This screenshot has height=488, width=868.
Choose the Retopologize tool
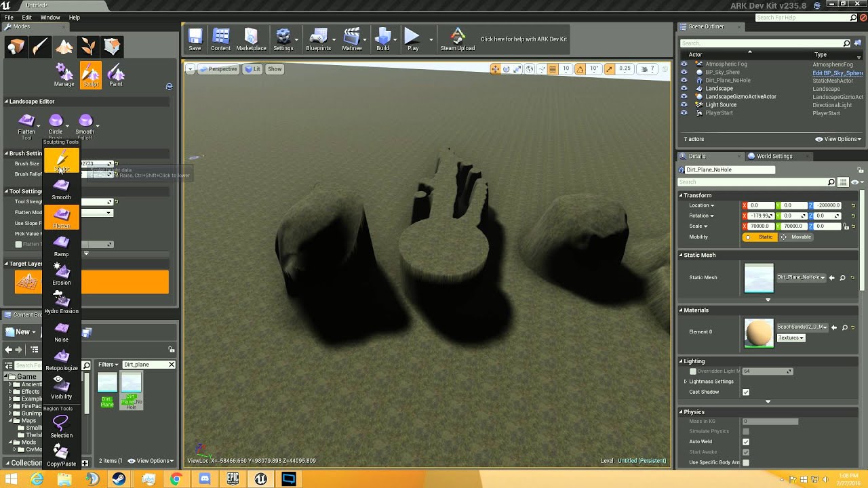(61, 360)
